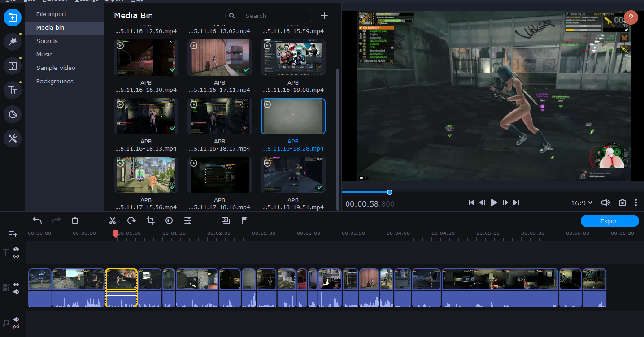Take a snapshot with the camera icon
644x337 pixels.
tap(622, 203)
